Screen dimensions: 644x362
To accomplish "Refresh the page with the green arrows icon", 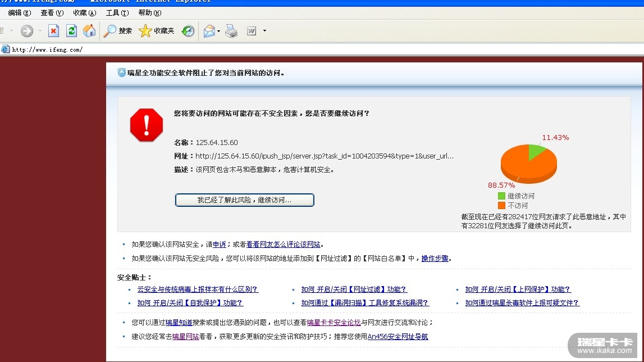I will tap(71, 31).
